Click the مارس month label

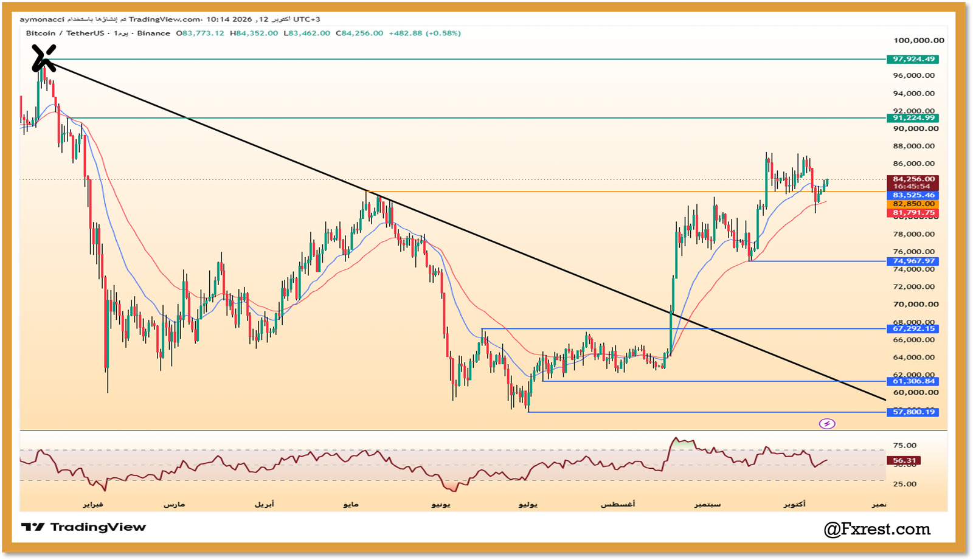click(174, 505)
